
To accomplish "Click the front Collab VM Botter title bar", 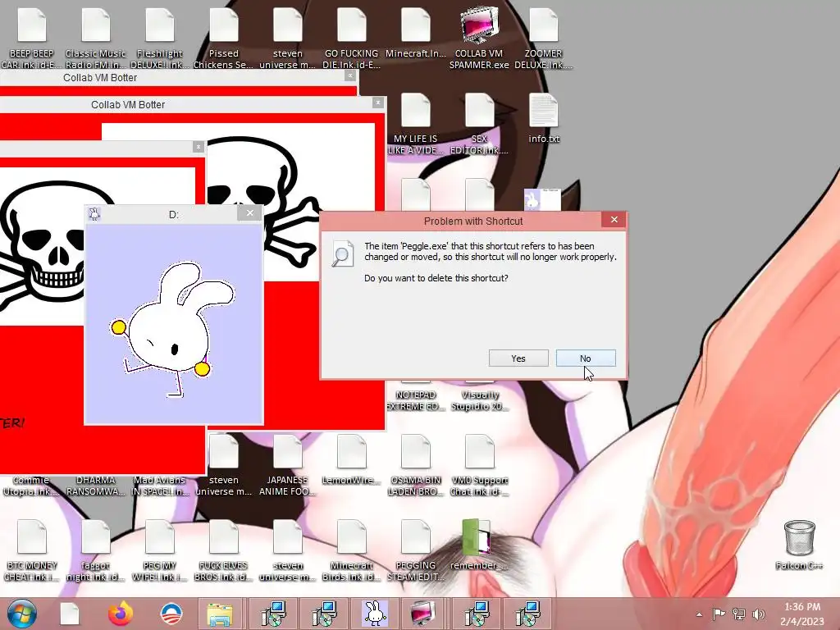I will tap(185, 104).
